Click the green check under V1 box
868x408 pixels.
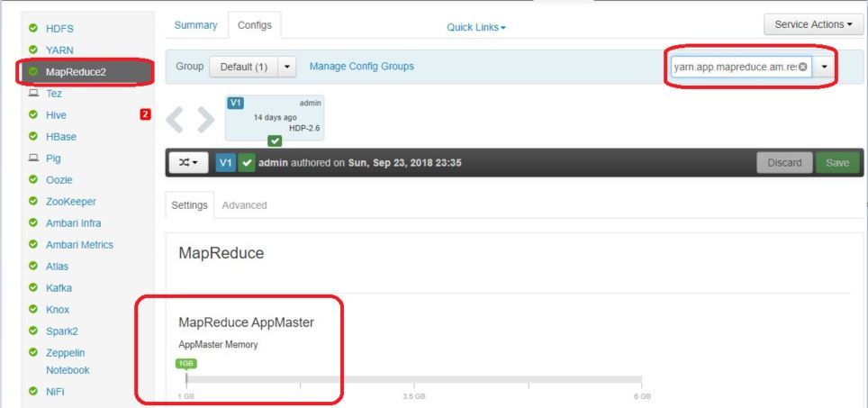(276, 141)
